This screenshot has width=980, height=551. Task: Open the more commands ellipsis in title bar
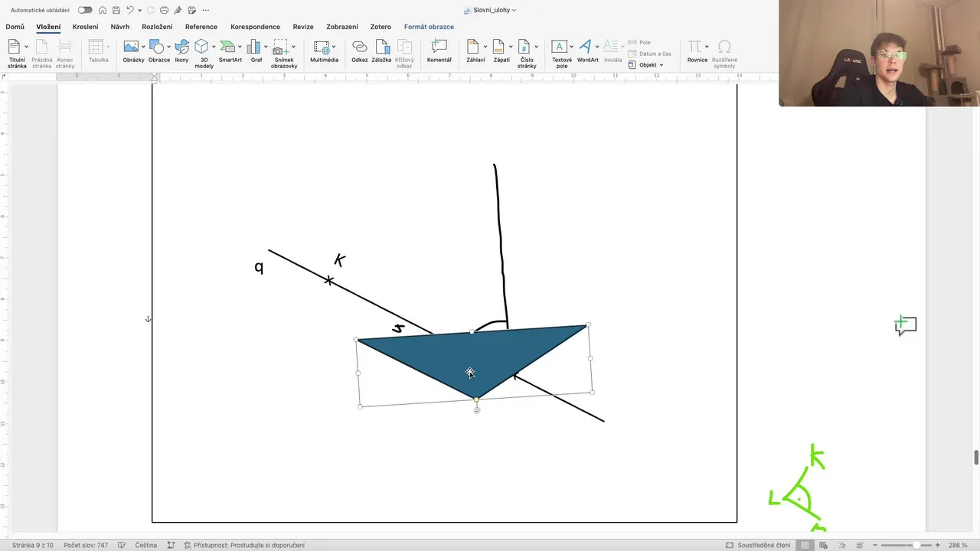(x=205, y=10)
